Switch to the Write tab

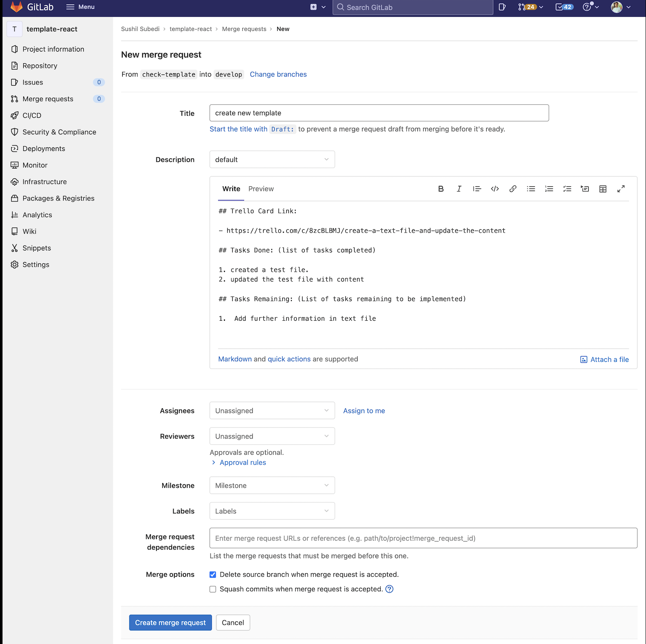pyautogui.click(x=231, y=189)
